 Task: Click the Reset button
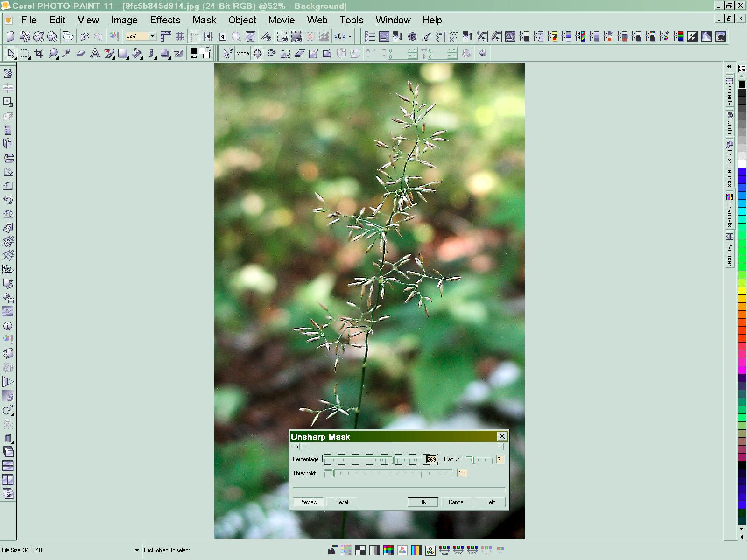coord(341,502)
